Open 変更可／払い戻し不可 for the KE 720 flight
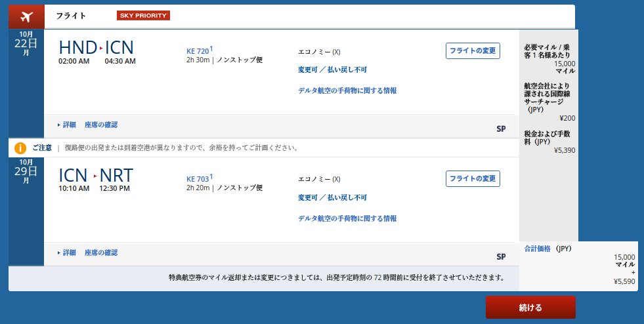 pos(332,70)
